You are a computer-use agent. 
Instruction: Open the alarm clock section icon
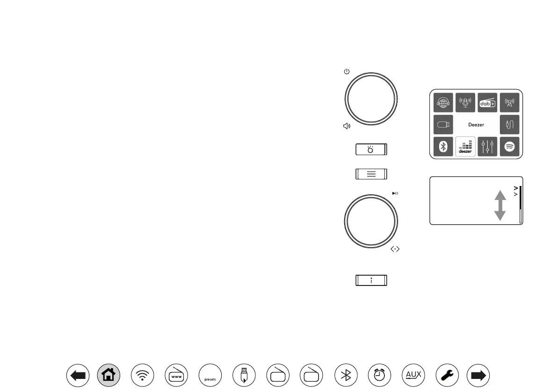[x=379, y=375]
